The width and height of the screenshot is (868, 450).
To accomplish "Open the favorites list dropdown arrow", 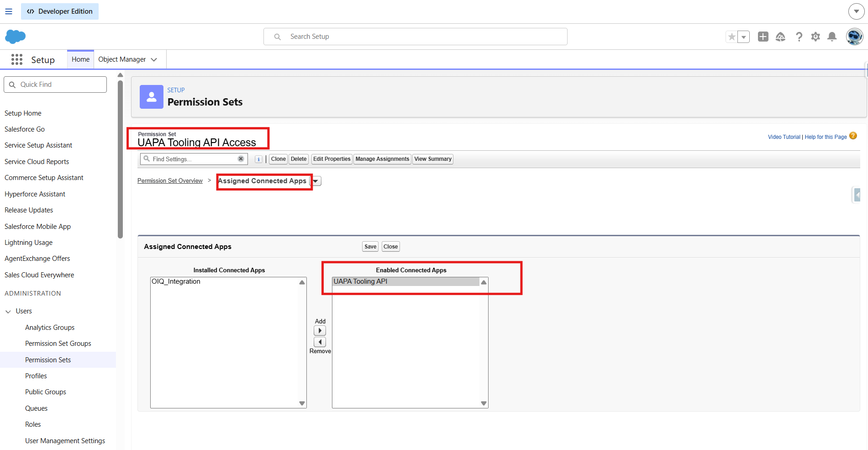I will pyautogui.click(x=744, y=37).
